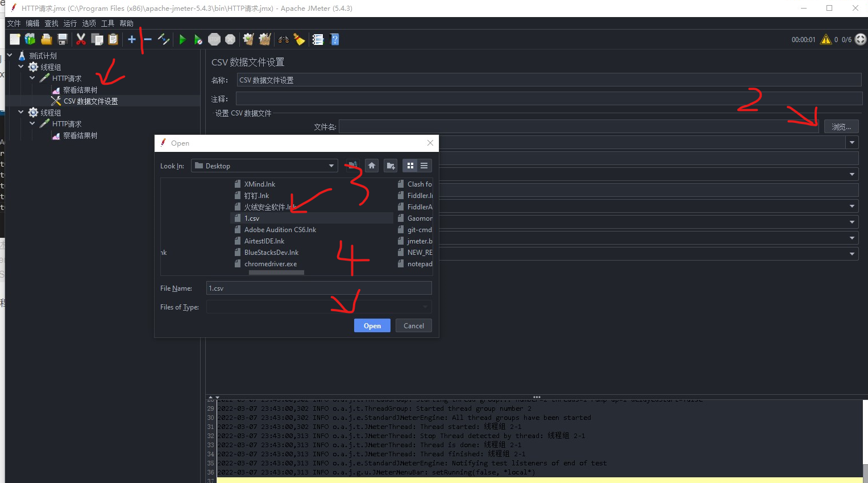Click the open-folder icon in JMeter toolbar
This screenshot has height=483, width=868.
(47, 39)
